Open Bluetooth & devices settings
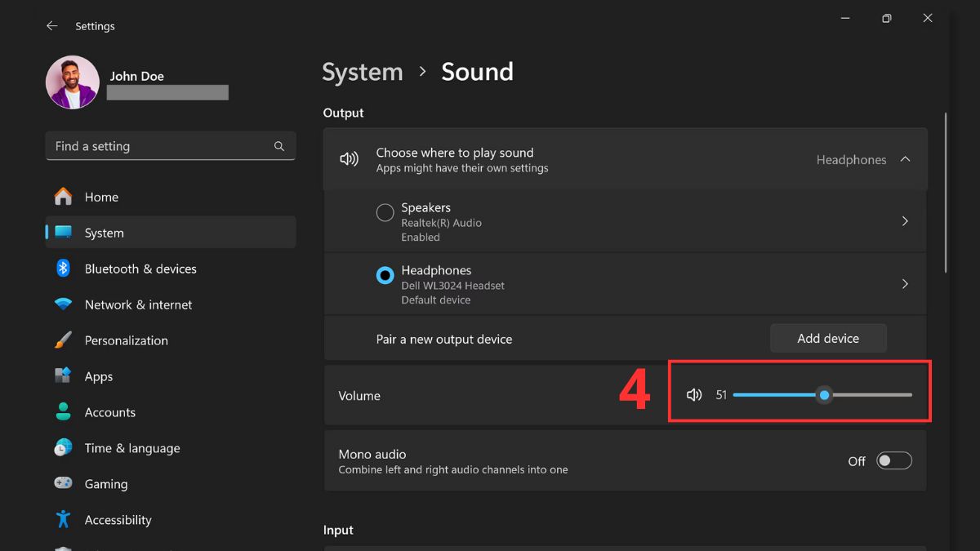Screen dimensions: 980x551 click(x=140, y=269)
